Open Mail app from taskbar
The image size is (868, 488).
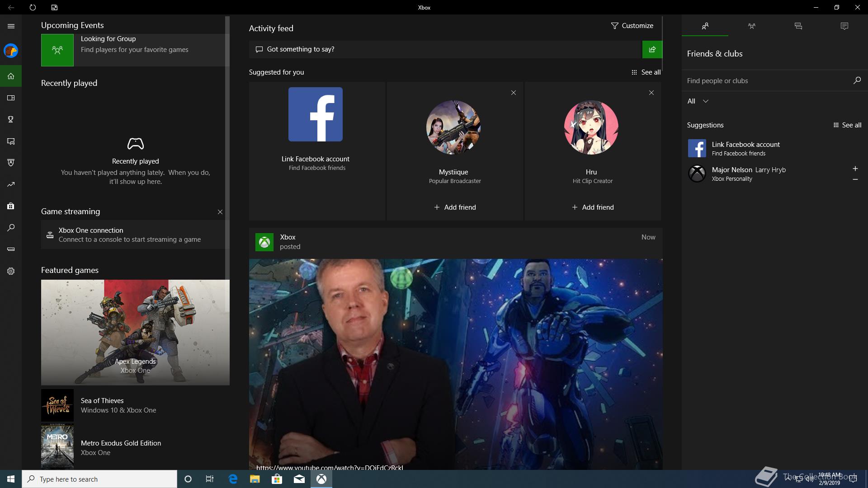(299, 479)
